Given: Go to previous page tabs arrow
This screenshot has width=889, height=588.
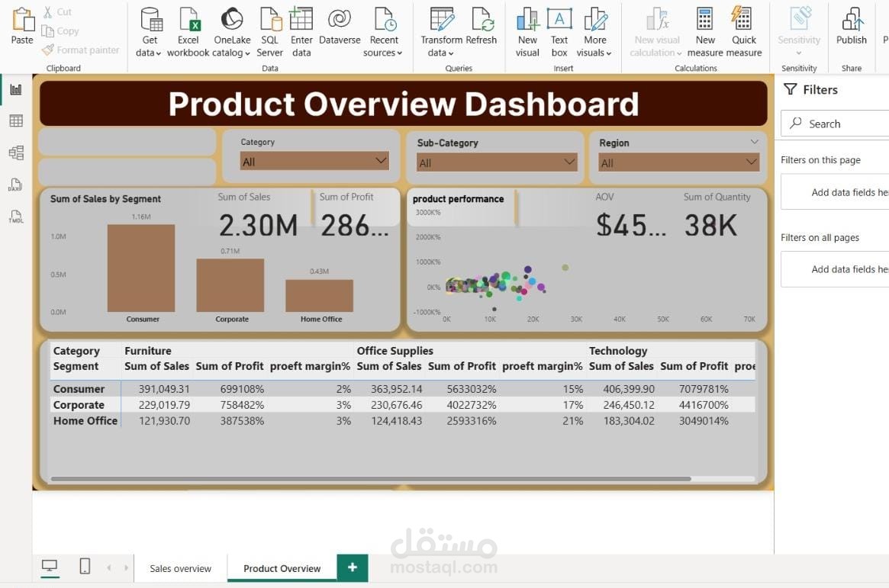Looking at the screenshot, I should click(x=109, y=567).
